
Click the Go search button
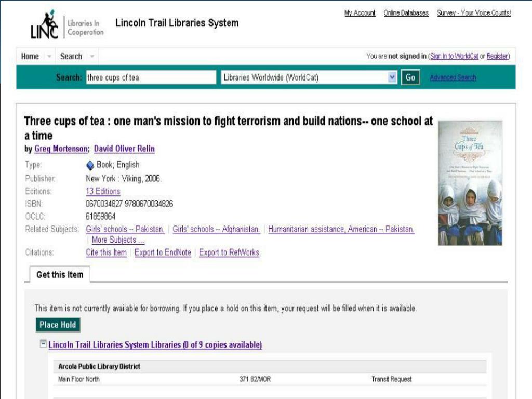pos(410,77)
